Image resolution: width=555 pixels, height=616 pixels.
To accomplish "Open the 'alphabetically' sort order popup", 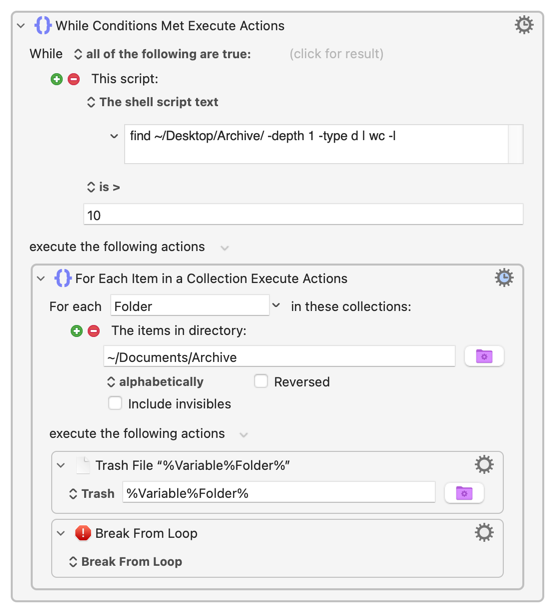I will coord(155,381).
